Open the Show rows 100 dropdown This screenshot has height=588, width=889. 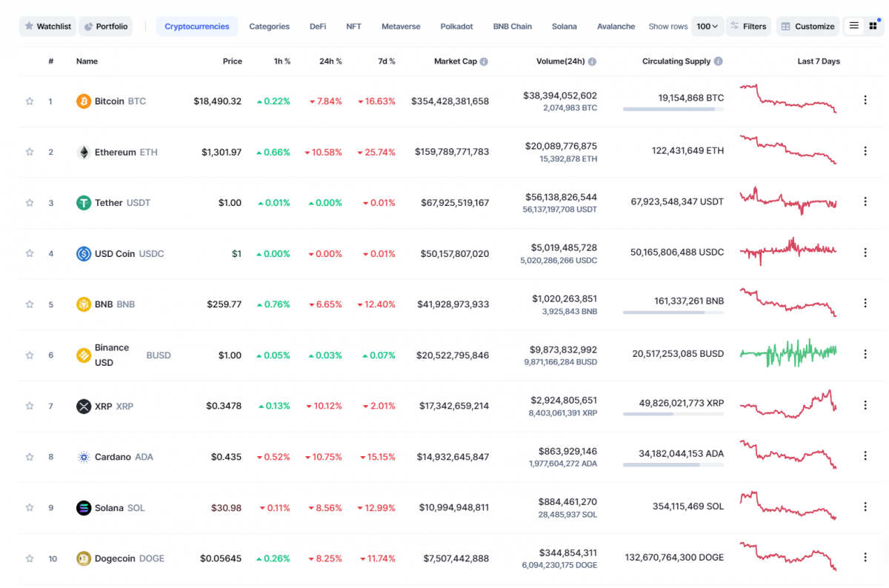click(707, 27)
